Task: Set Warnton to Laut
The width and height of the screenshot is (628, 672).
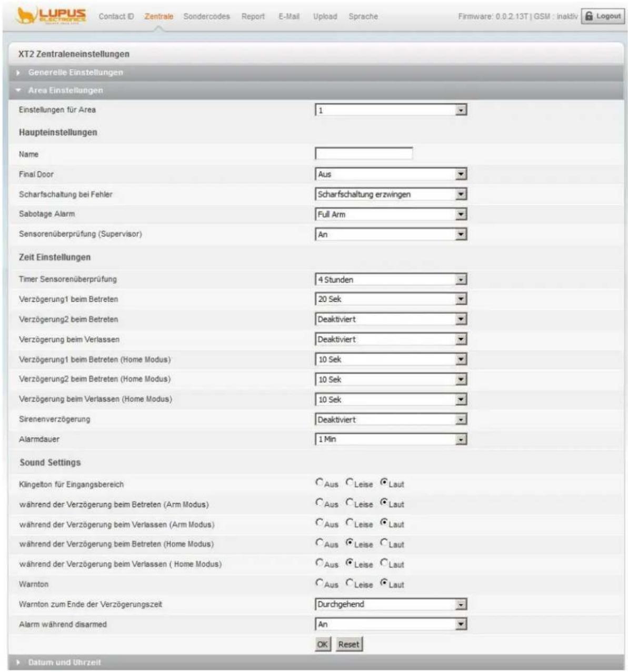Action: pyautogui.click(x=384, y=582)
